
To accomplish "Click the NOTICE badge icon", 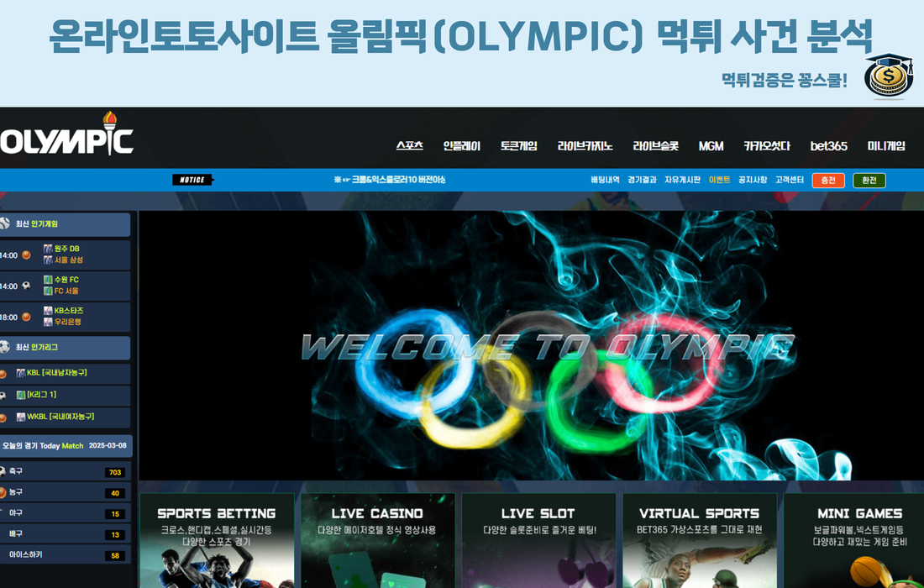I will tap(192, 180).
